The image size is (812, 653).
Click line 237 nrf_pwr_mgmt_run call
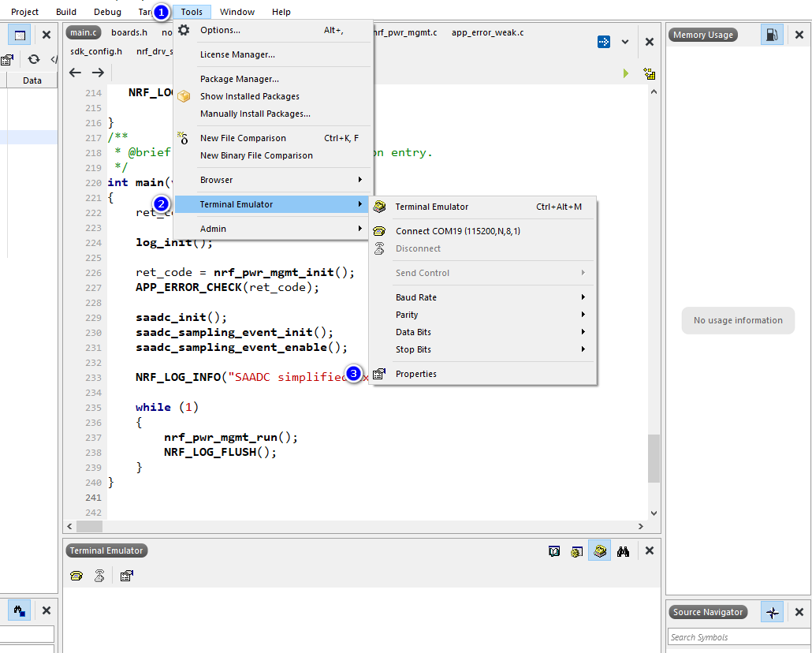231,438
